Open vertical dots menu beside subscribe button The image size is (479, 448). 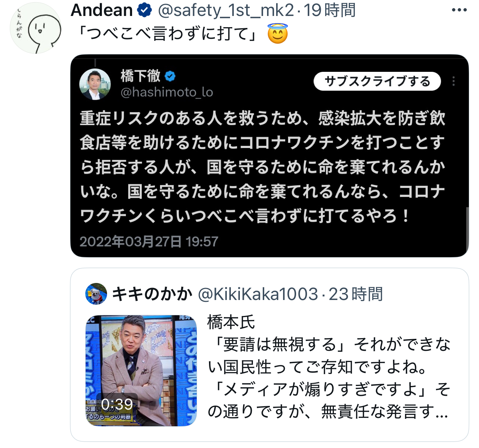[454, 81]
